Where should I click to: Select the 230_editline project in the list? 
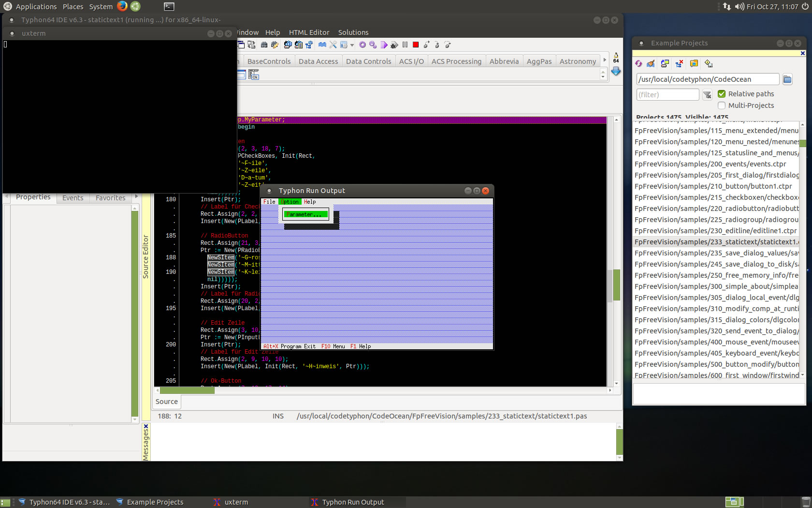click(716, 231)
